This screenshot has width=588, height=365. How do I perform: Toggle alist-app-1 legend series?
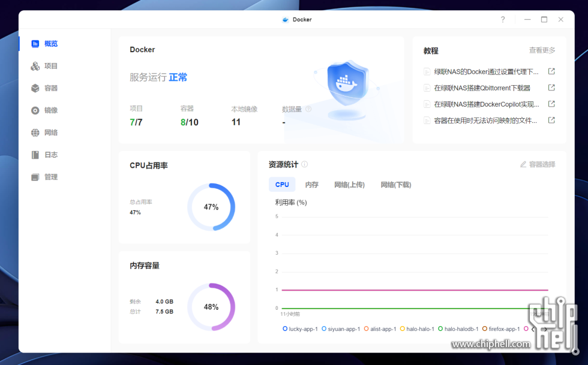point(380,328)
